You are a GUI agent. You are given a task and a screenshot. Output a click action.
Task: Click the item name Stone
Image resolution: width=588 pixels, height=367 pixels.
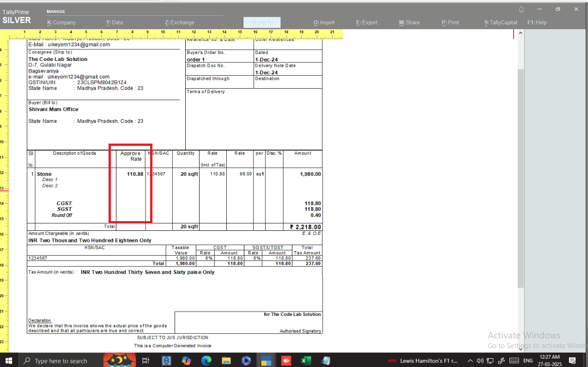[x=44, y=174]
